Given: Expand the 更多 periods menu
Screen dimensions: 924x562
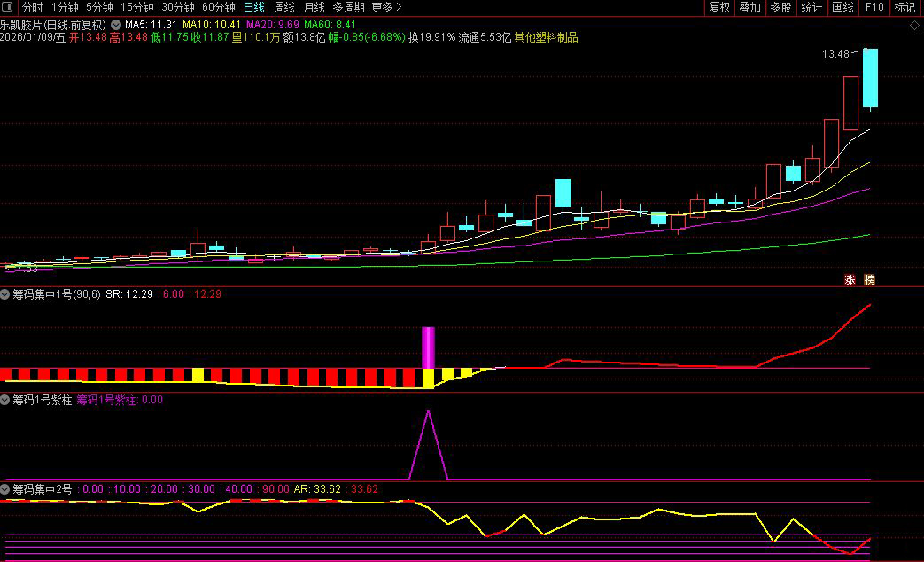Looking at the screenshot, I should pos(386,8).
